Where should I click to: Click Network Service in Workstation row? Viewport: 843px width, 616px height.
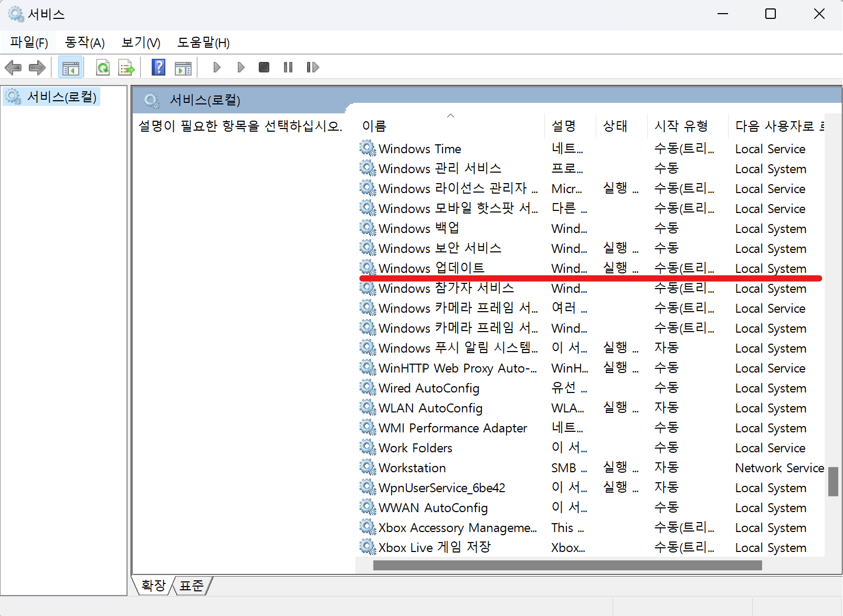click(x=779, y=468)
